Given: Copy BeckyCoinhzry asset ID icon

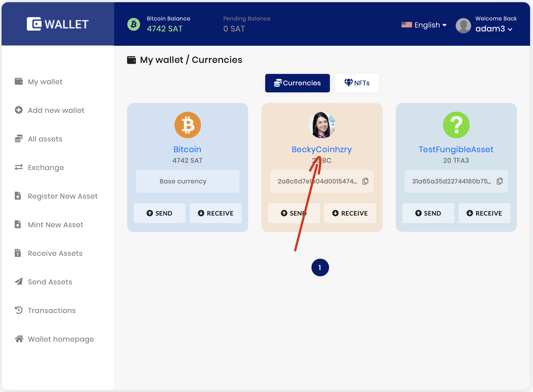Looking at the screenshot, I should 365,181.
